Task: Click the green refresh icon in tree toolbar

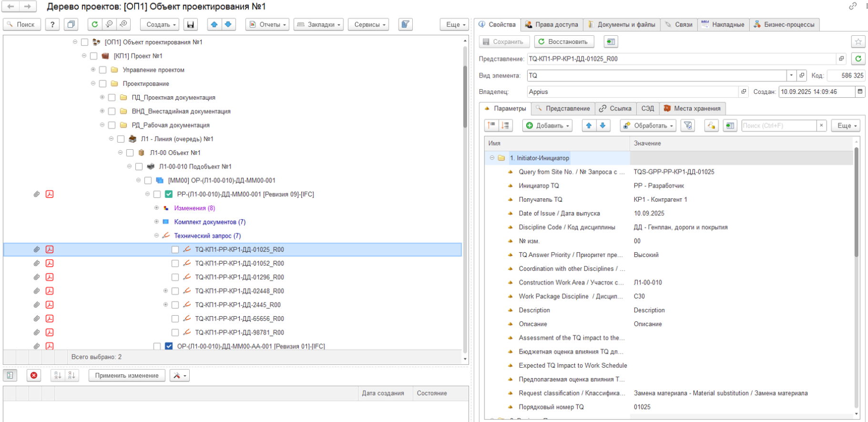Action: click(95, 25)
